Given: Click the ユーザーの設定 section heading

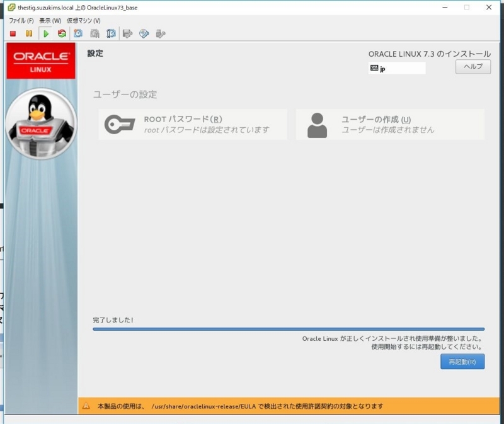Looking at the screenshot, I should 125,95.
